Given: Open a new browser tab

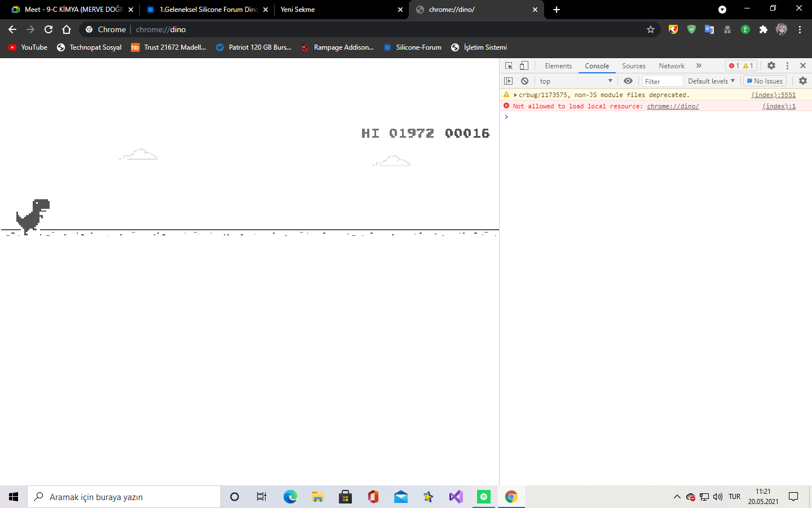Looking at the screenshot, I should click(x=556, y=10).
